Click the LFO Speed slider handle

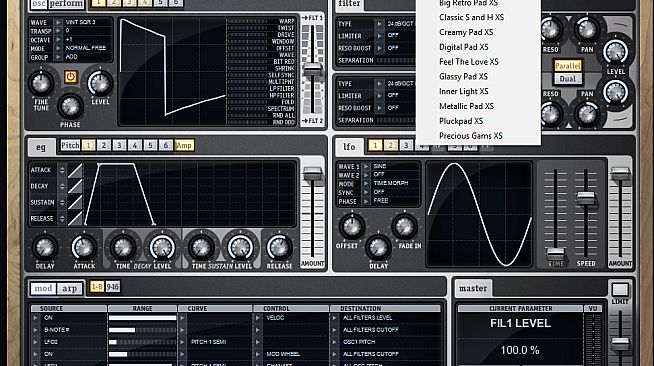click(586, 198)
